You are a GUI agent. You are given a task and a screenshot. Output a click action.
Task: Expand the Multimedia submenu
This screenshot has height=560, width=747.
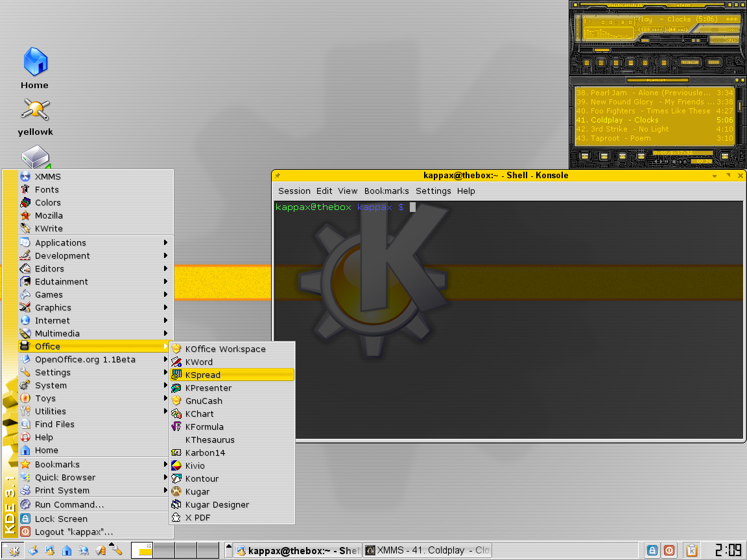click(96, 333)
